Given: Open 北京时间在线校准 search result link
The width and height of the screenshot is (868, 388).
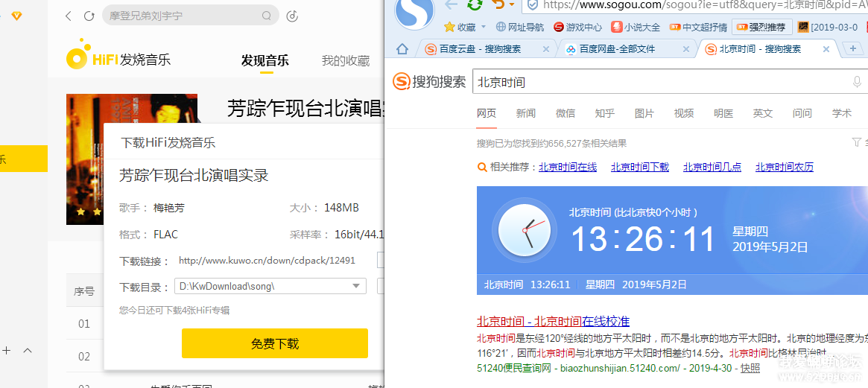Looking at the screenshot, I should pos(553,322).
